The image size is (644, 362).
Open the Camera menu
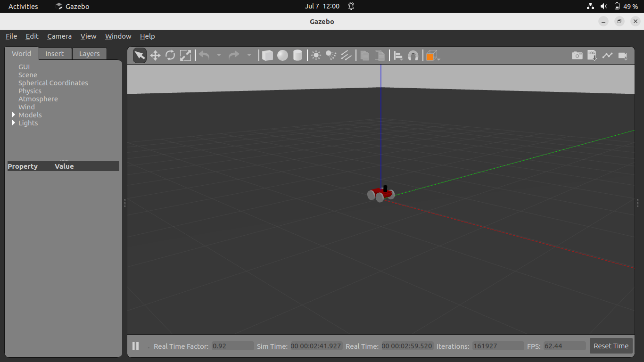coord(59,36)
